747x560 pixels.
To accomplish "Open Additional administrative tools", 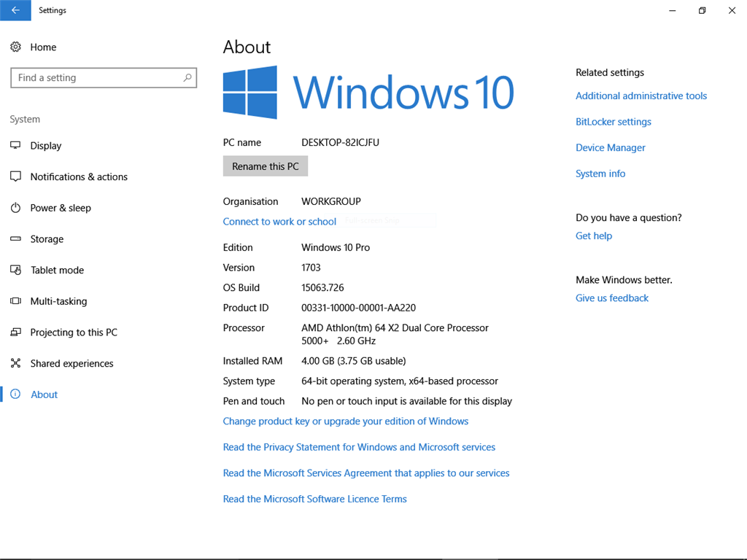I will (x=641, y=96).
